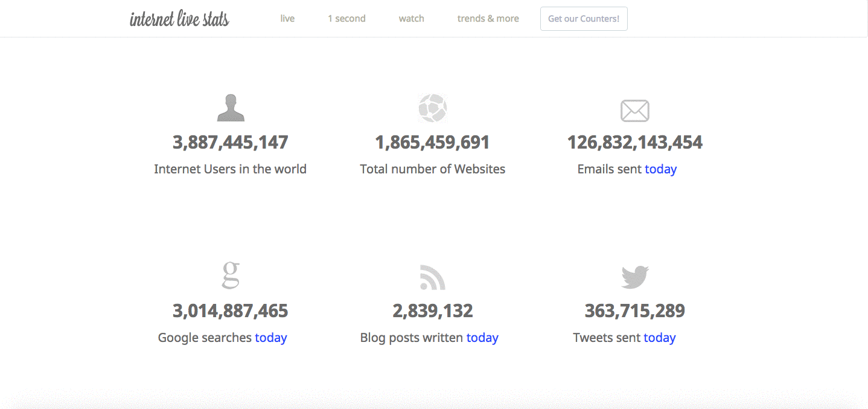868x409 pixels.
Task: Click the 'Blog posts written' label text
Action: tap(412, 338)
